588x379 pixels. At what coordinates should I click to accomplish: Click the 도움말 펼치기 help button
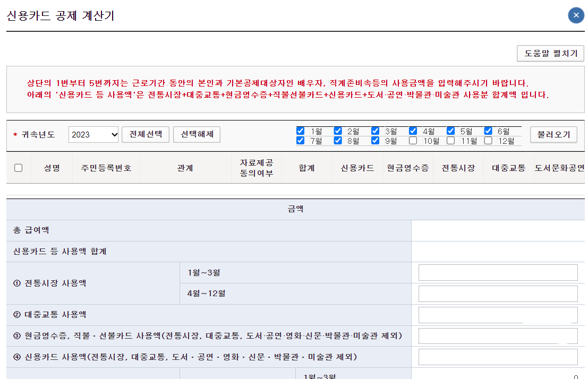(x=550, y=54)
